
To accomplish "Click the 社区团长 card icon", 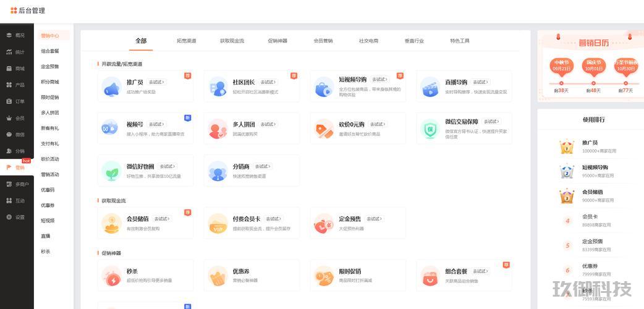I will click(218, 87).
